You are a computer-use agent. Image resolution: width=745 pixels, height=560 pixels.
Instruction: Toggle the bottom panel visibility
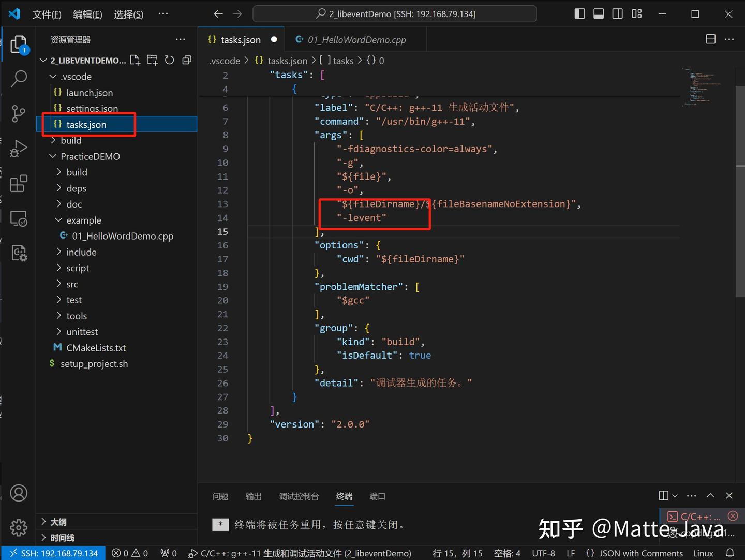(x=599, y=13)
